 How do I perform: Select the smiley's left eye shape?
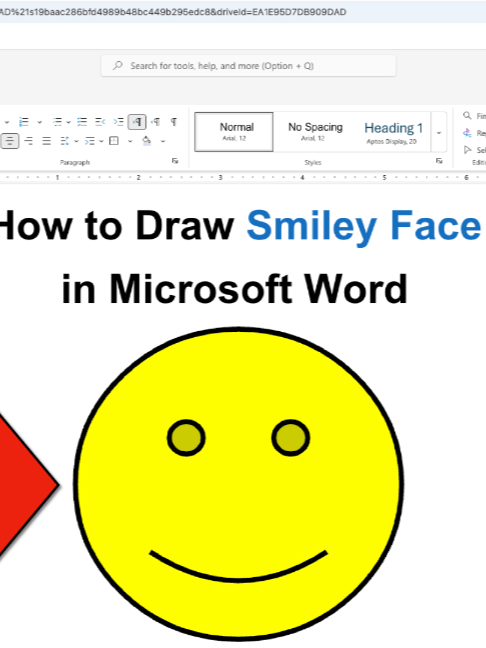[x=186, y=438]
